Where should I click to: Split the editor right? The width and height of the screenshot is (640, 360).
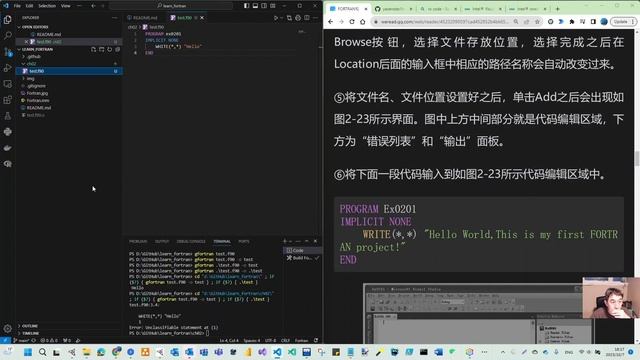(x=307, y=18)
